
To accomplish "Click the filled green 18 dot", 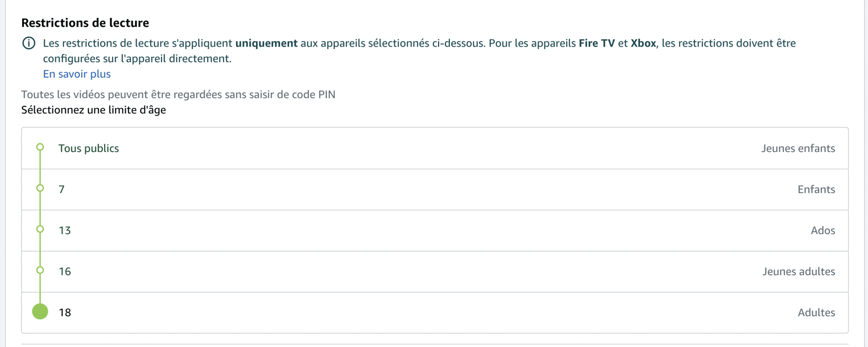I will pyautogui.click(x=40, y=311).
